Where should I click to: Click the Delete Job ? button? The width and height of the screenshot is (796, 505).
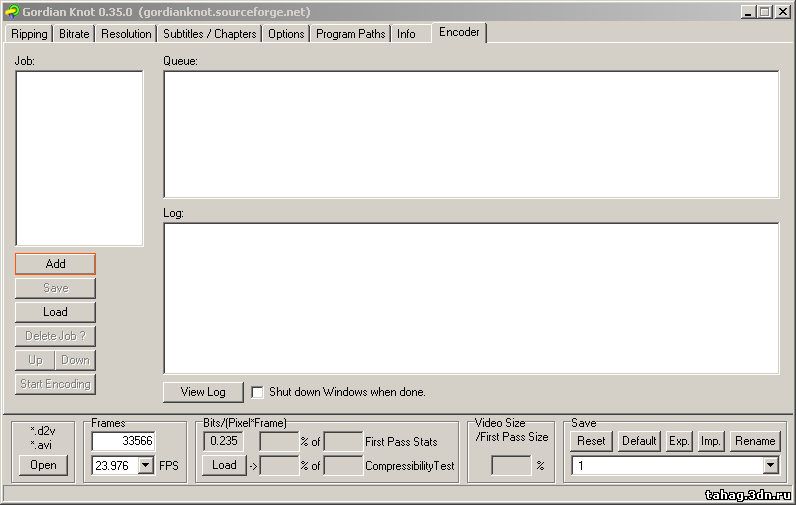[55, 336]
